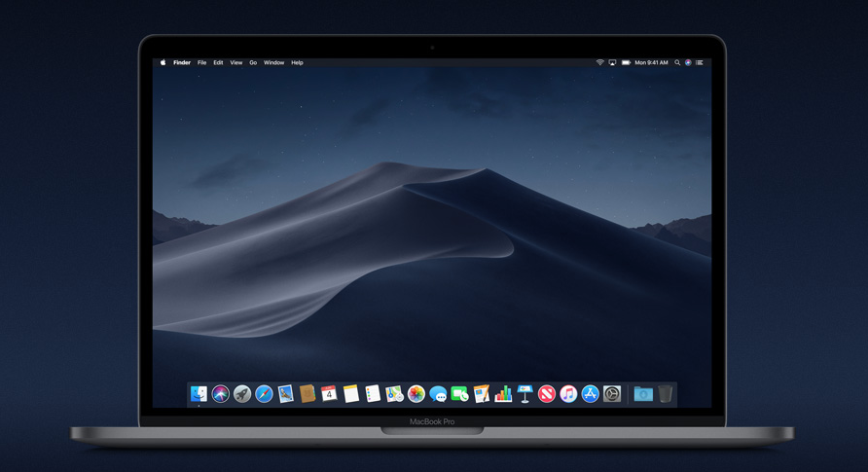Viewport: 868px width, 472px height.
Task: Open Calendar icon in the Dock
Action: pos(329,394)
